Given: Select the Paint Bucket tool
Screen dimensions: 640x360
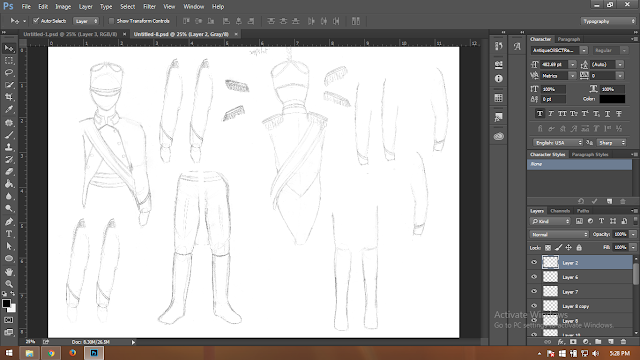Looking at the screenshot, I should pos(9,184).
